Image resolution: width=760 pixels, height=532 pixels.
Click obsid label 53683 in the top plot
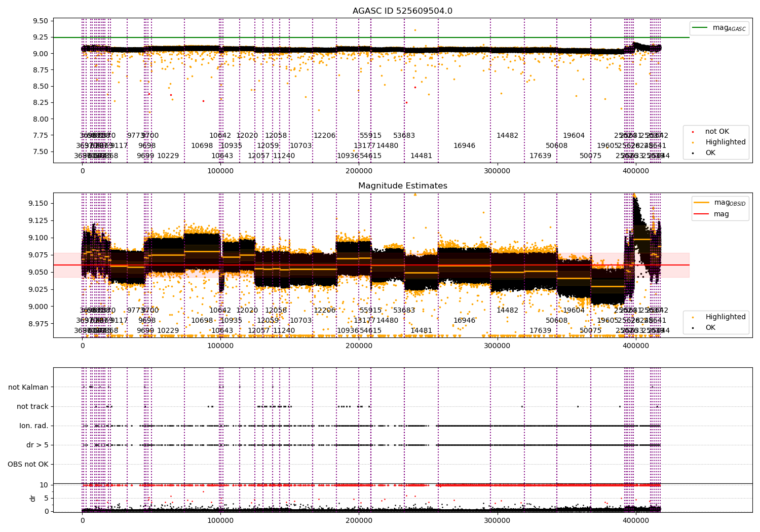click(x=404, y=136)
